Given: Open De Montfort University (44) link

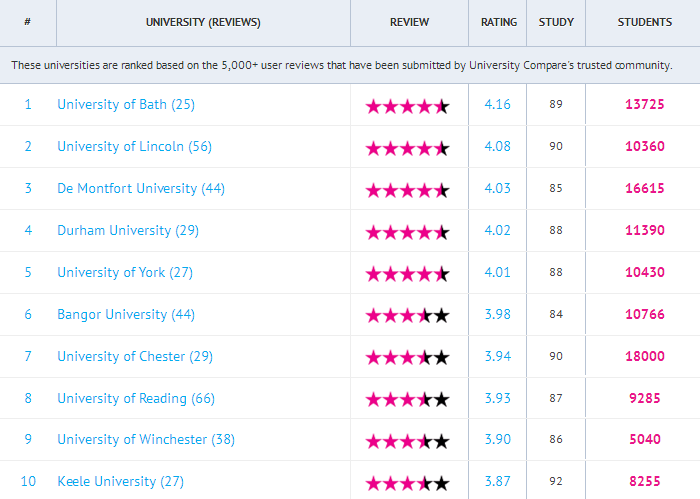Looking at the screenshot, I should click(141, 188).
